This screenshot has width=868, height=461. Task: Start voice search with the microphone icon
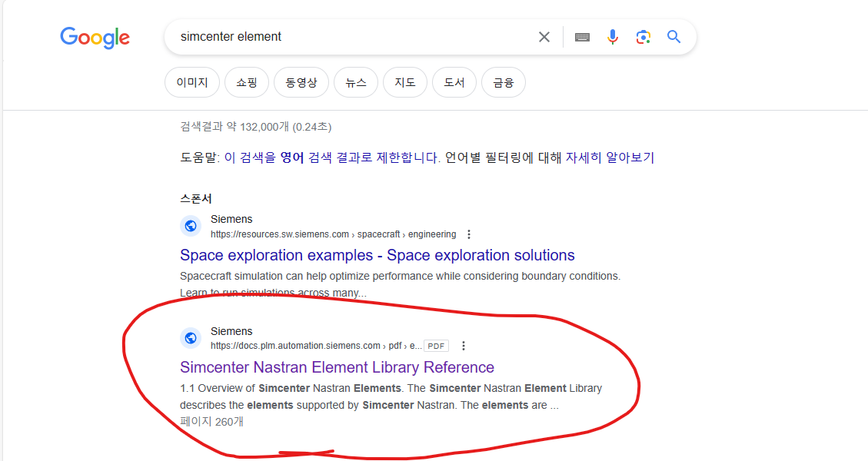coord(612,37)
